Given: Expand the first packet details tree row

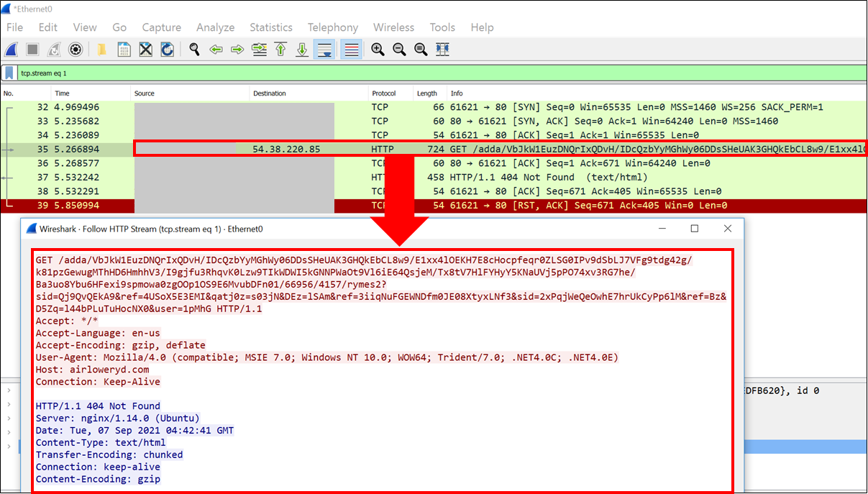Looking at the screenshot, I should pyautogui.click(x=8, y=391).
